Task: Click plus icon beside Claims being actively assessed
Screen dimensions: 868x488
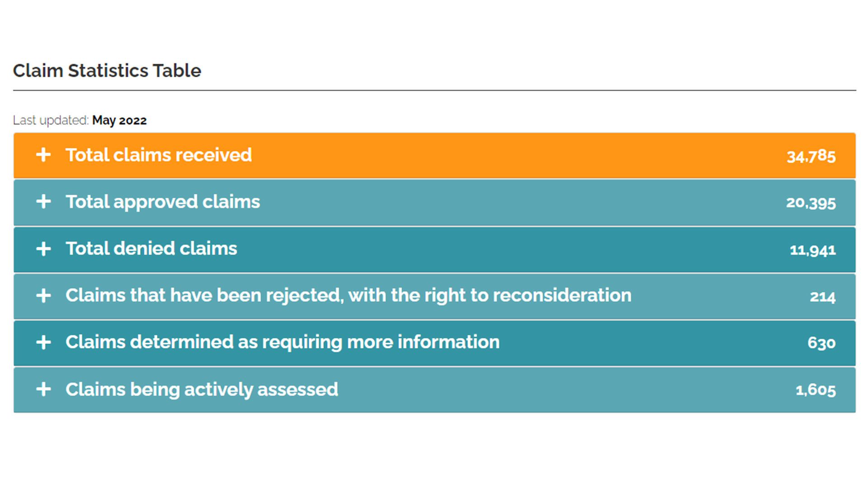Action: pyautogui.click(x=43, y=389)
